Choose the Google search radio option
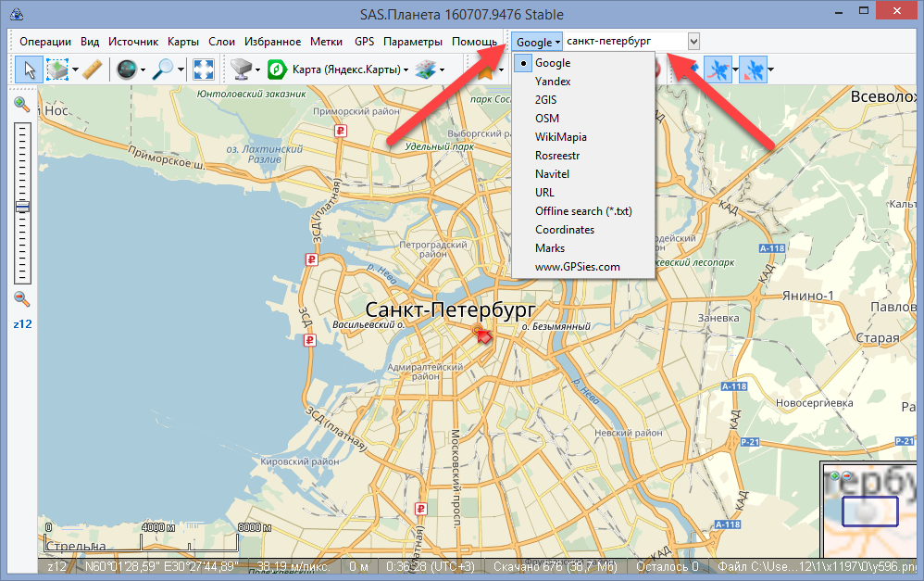924x581 pixels. [x=552, y=63]
